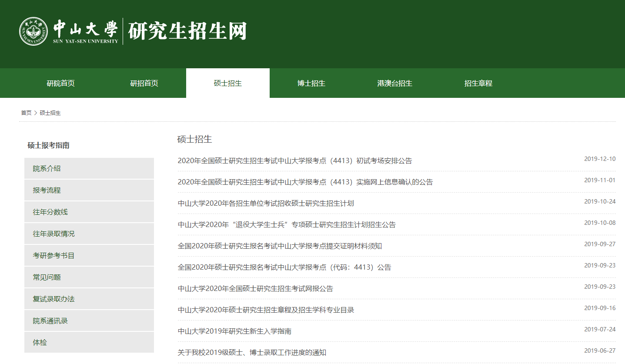625x364 pixels.
Task: Open the 全国硕士研究生招生考试网报公告 link
Action: 255,288
